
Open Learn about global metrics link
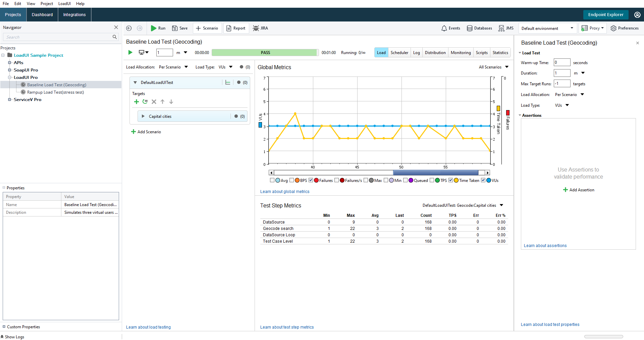(x=285, y=192)
